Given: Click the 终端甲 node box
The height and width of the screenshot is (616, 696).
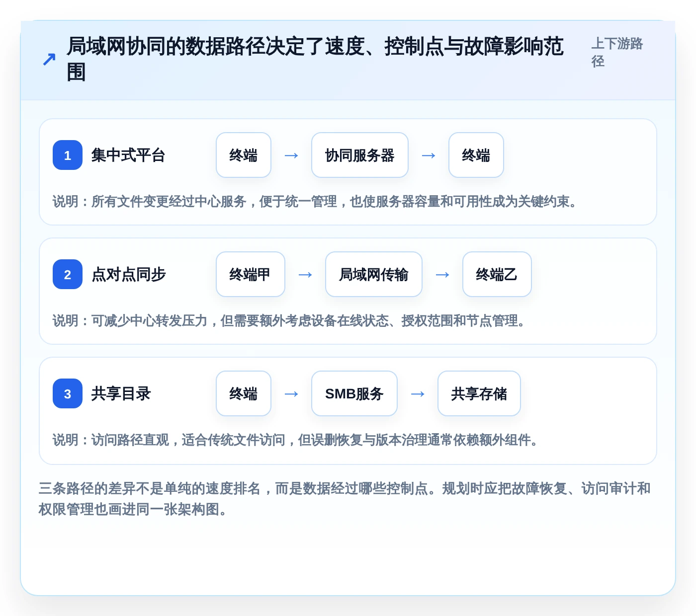Looking at the screenshot, I should point(251,274).
